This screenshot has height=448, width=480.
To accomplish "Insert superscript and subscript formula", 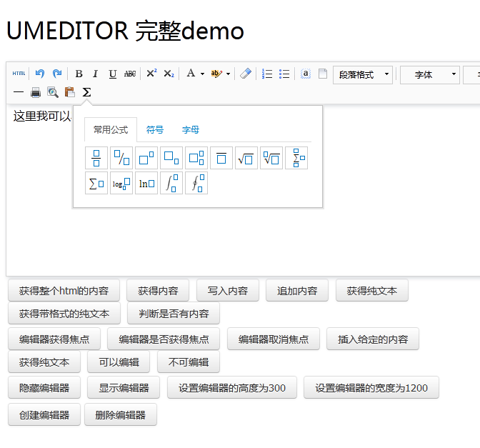I will (x=196, y=158).
